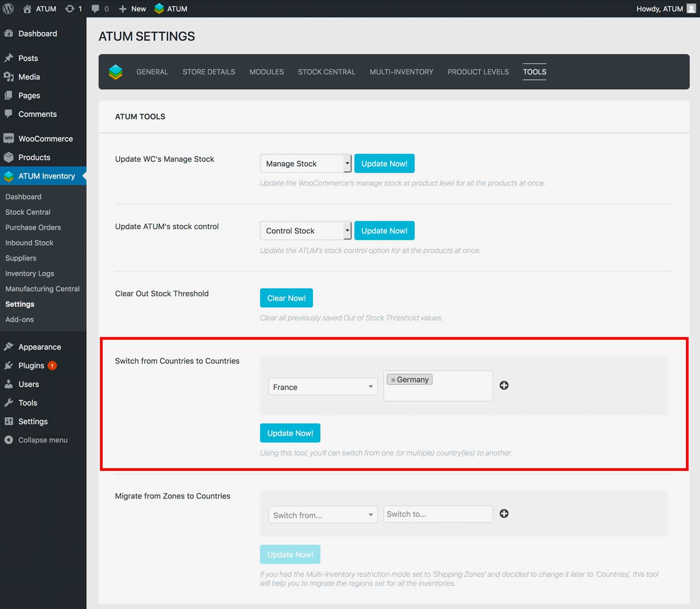
Task: Open the comments bubble icon in admin bar
Action: (x=95, y=9)
